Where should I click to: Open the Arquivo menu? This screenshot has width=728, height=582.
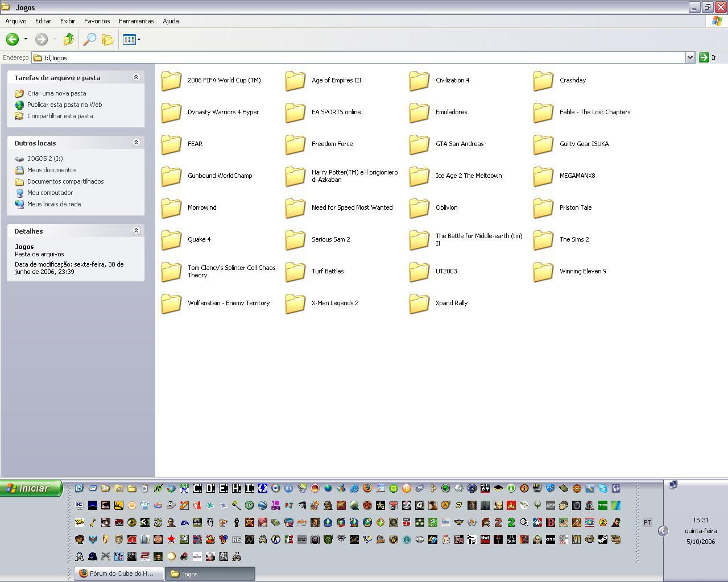pos(16,21)
